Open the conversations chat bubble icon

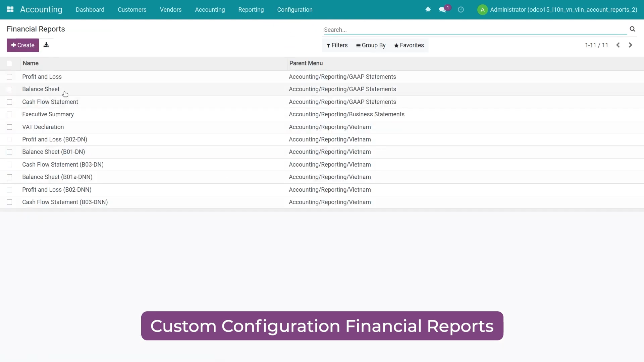(442, 10)
